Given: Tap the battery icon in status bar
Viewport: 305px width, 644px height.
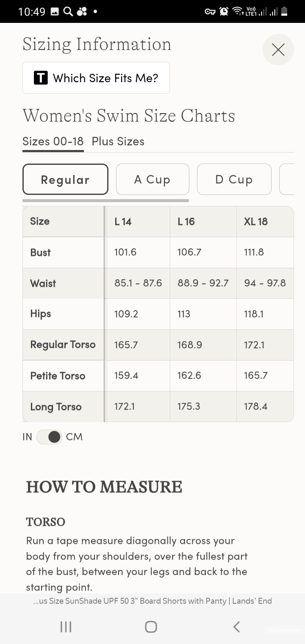Looking at the screenshot, I should pos(284,11).
